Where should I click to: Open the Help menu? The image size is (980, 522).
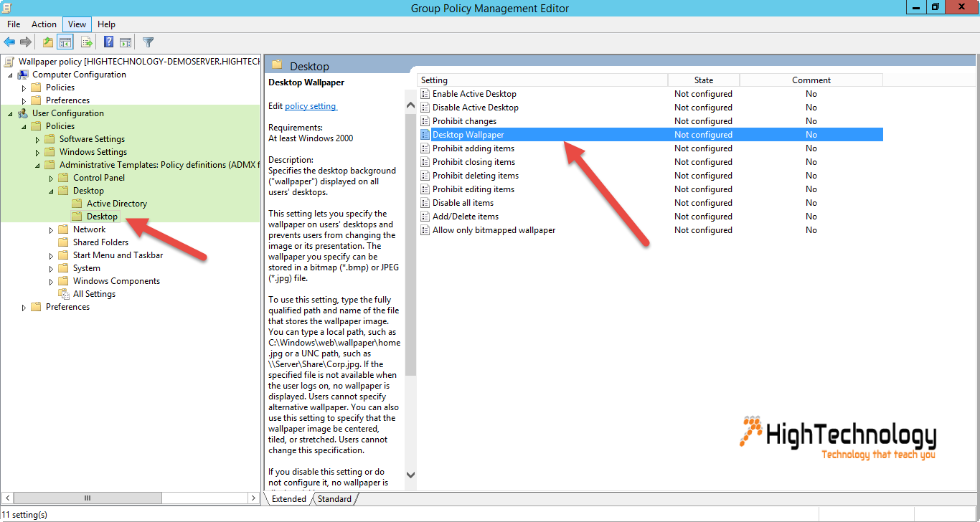[106, 24]
